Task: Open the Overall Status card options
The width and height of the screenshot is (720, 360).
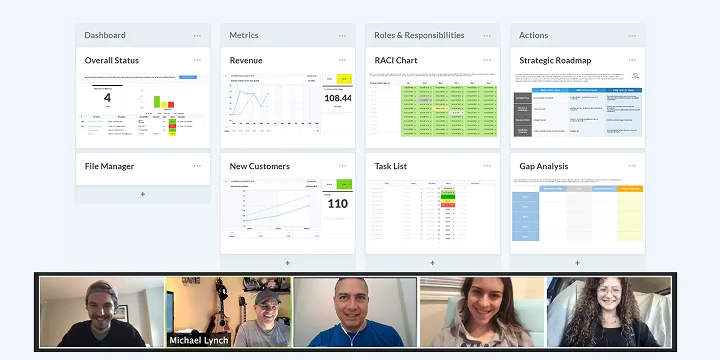Action: click(197, 60)
